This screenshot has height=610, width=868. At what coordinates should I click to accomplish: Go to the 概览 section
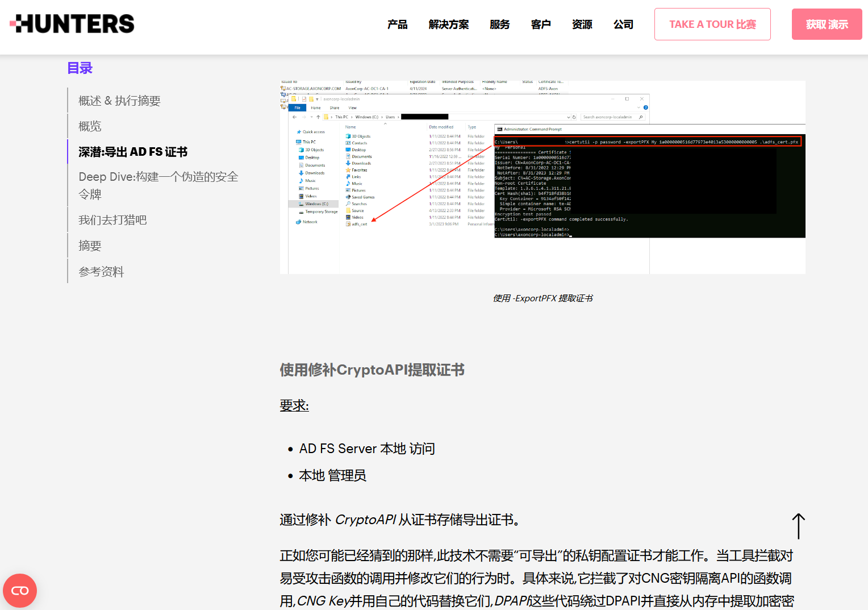(x=90, y=126)
